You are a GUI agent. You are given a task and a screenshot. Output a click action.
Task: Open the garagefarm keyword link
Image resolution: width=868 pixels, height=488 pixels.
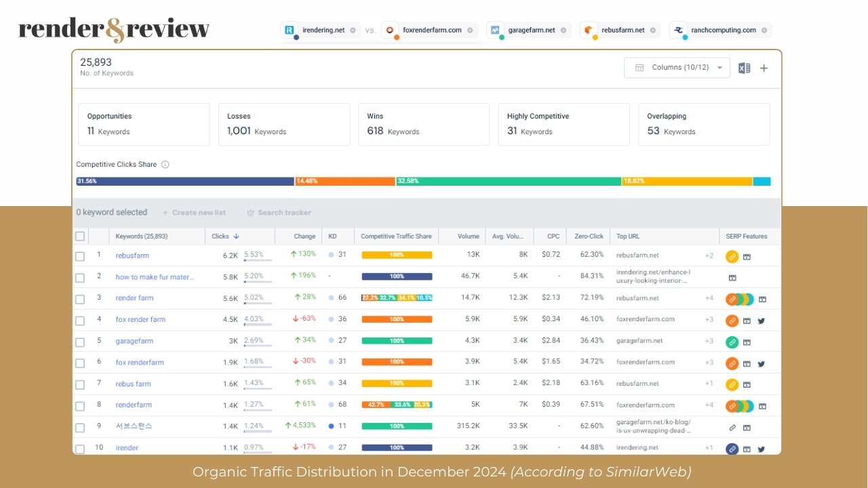134,341
